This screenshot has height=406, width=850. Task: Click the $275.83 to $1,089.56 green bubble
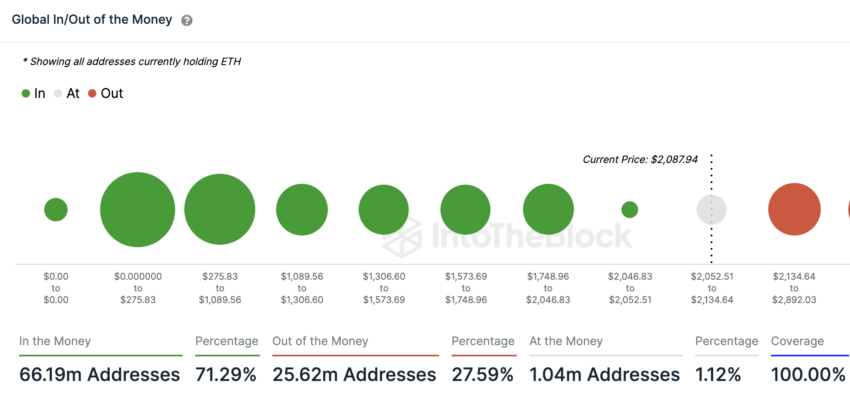[x=220, y=210]
